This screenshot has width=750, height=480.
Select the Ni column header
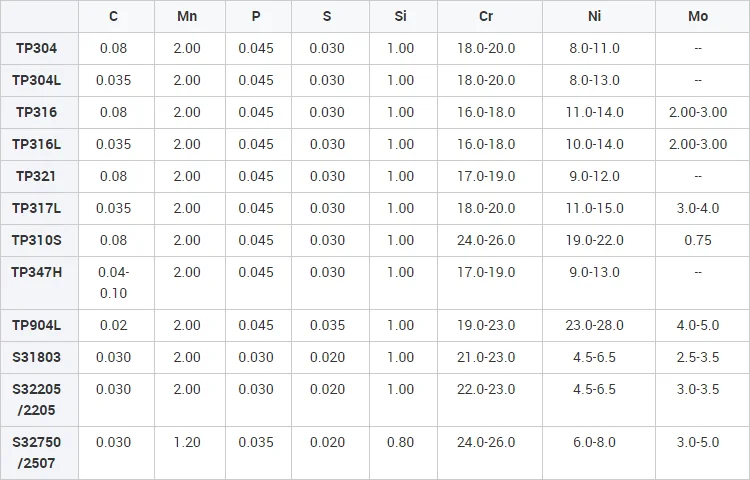[x=594, y=17]
